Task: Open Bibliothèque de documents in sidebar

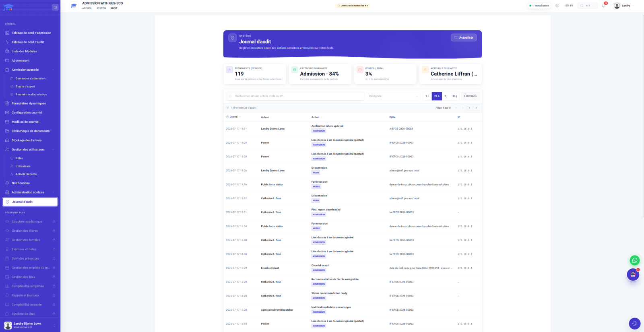Action: coord(30,131)
